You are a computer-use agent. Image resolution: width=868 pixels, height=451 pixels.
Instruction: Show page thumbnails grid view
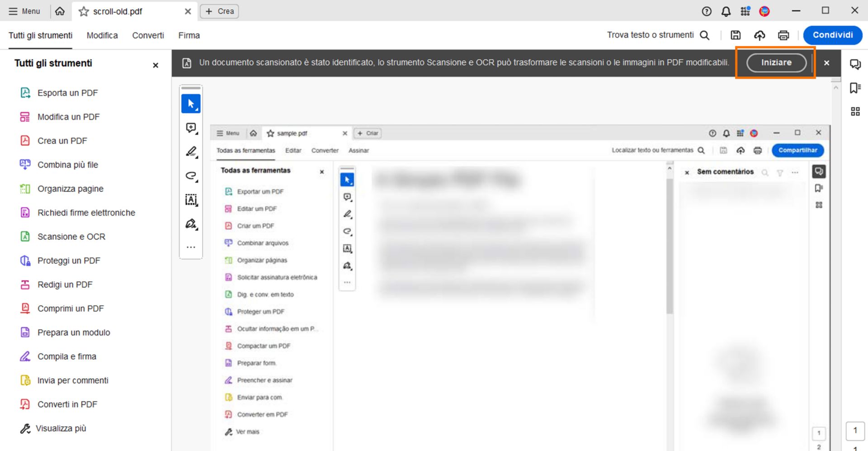855,111
